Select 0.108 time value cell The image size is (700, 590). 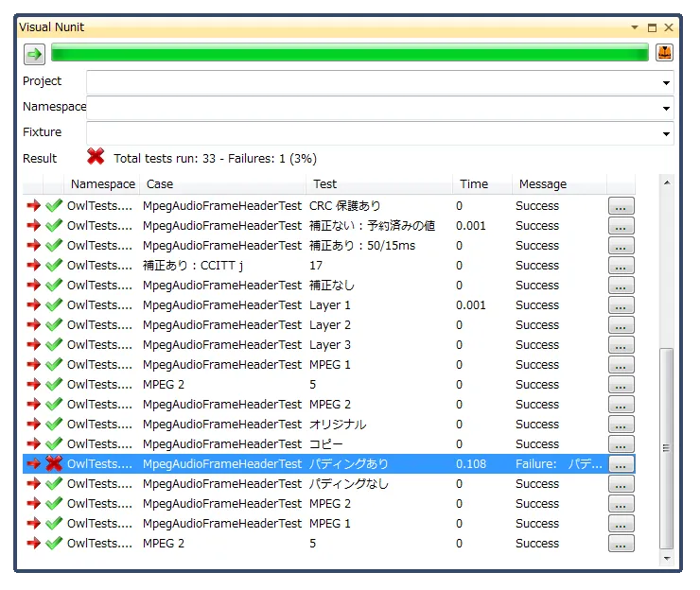(471, 463)
